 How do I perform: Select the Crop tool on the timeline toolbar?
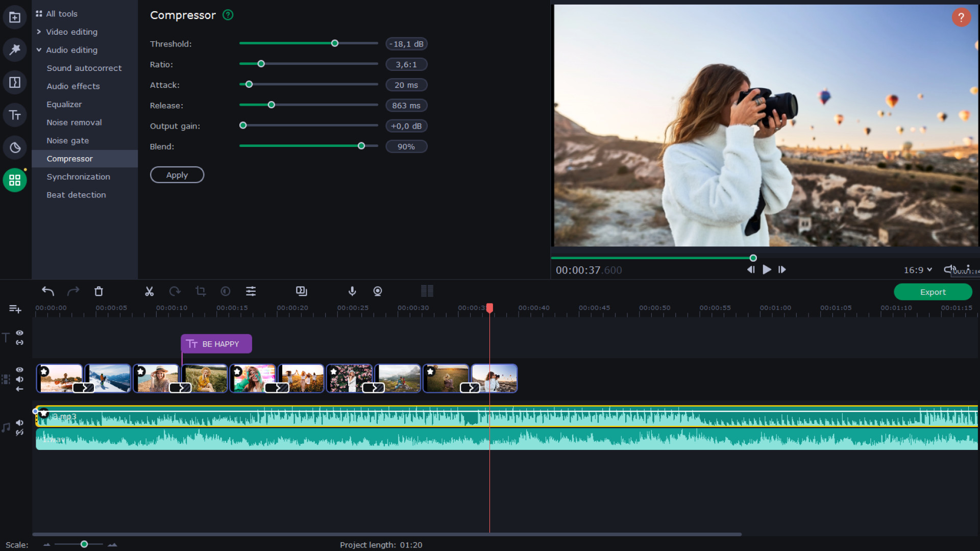(x=201, y=291)
